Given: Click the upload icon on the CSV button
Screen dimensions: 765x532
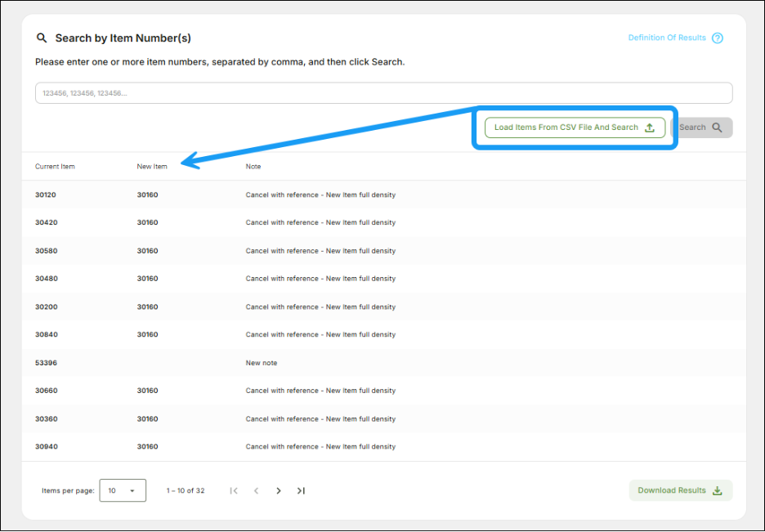Looking at the screenshot, I should (x=650, y=127).
